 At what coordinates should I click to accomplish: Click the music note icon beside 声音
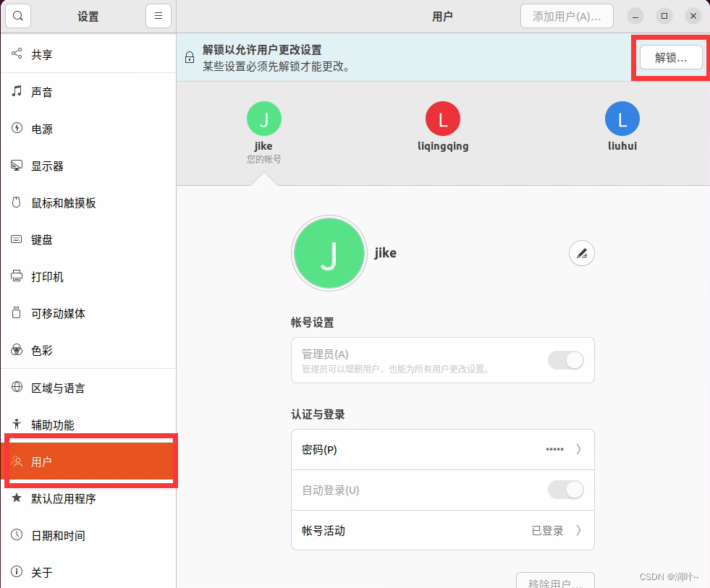tap(17, 91)
